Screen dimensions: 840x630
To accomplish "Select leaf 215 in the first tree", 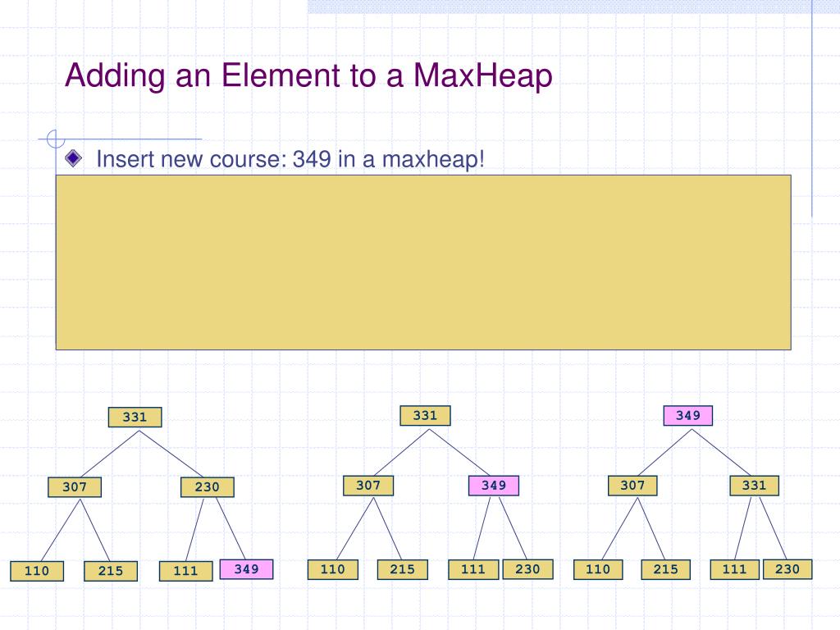I will point(111,571).
